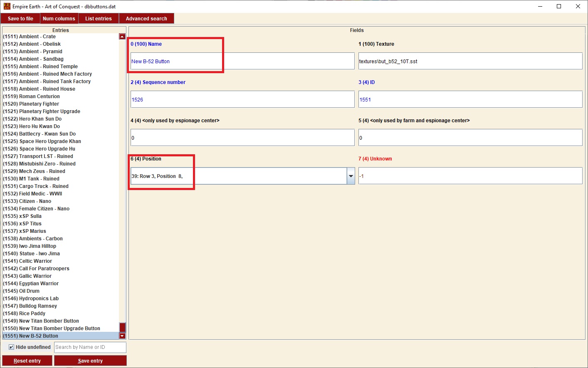Image resolution: width=588 pixels, height=368 pixels.
Task: Click the Unknown field showing -1
Action: pyautogui.click(x=470, y=176)
